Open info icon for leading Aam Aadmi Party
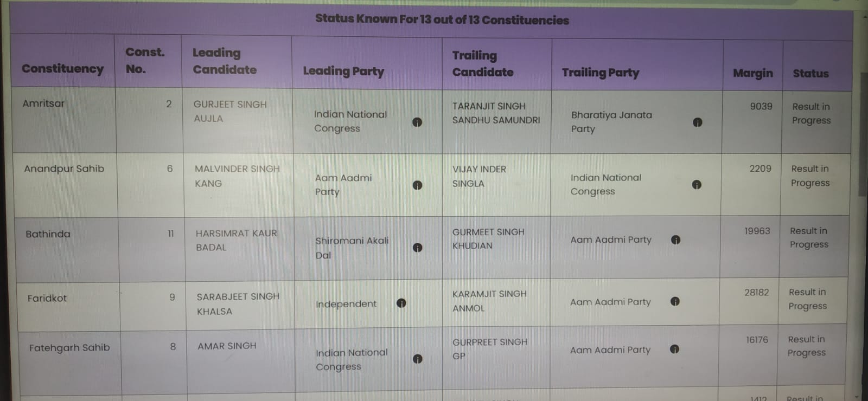Screen dimensions: 868x401 [x=417, y=185]
